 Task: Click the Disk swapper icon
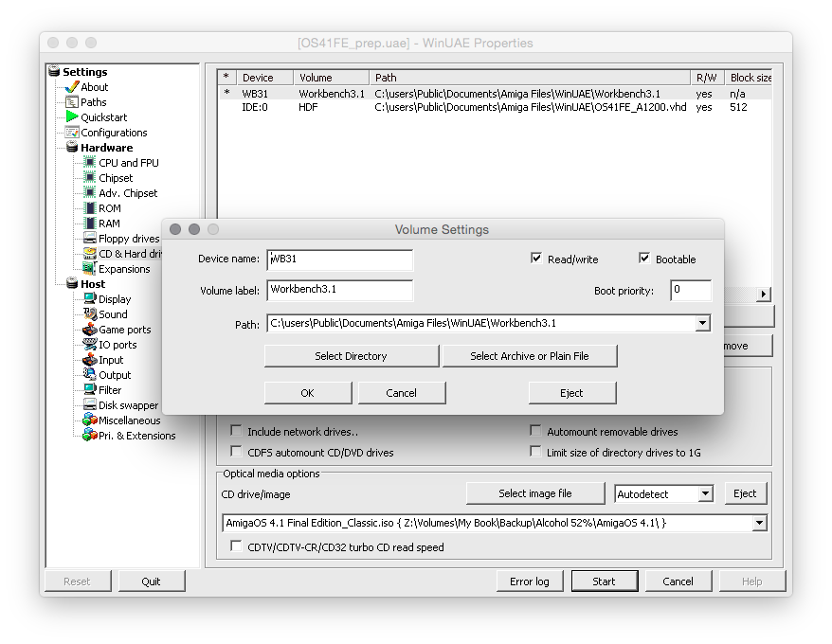[x=90, y=404]
